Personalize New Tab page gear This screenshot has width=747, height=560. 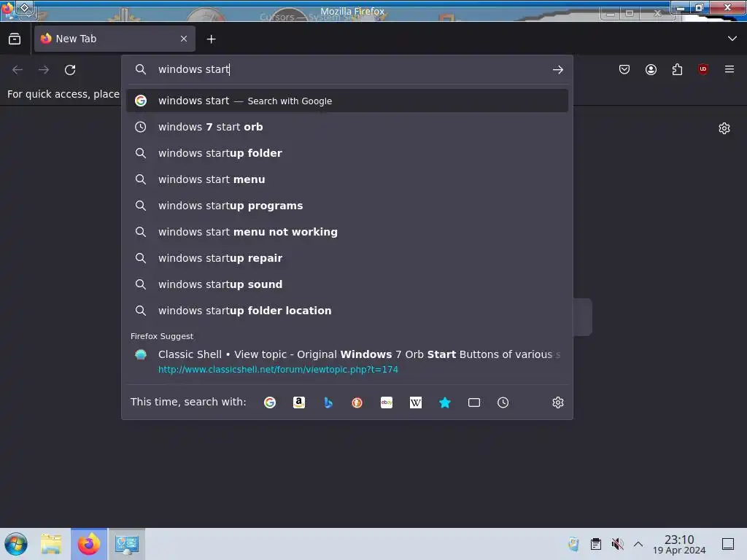724,128
